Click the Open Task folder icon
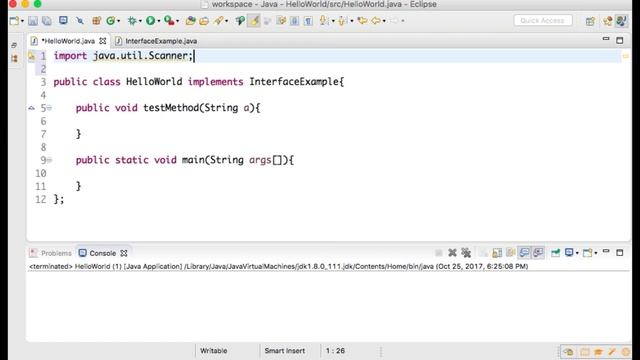The width and height of the screenshot is (640, 360). [204, 20]
